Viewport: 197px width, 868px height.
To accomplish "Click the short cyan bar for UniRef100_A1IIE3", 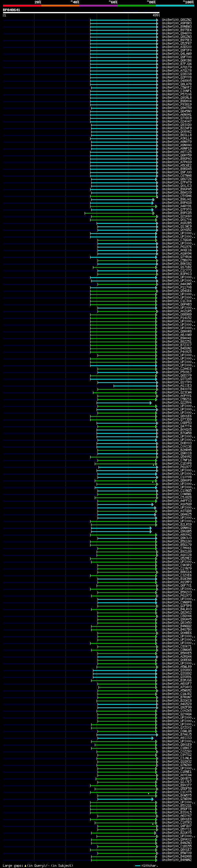I will point(136,386).
